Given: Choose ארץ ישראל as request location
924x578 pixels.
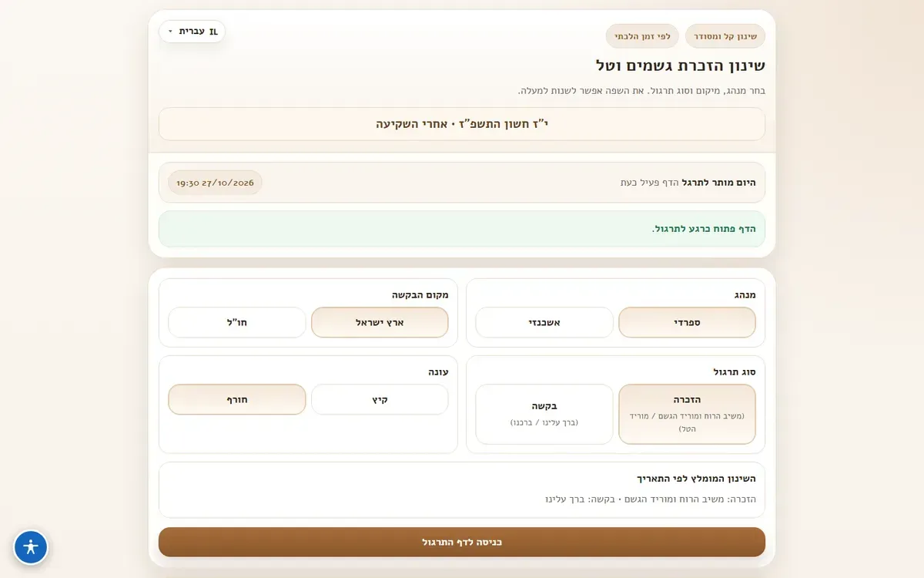Looking at the screenshot, I should [x=380, y=322].
